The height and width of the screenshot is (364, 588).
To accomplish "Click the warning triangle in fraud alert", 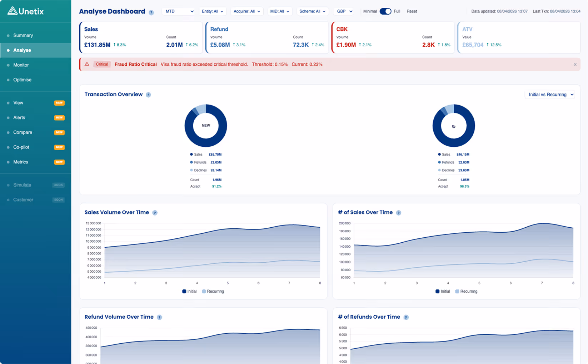I will point(87,64).
